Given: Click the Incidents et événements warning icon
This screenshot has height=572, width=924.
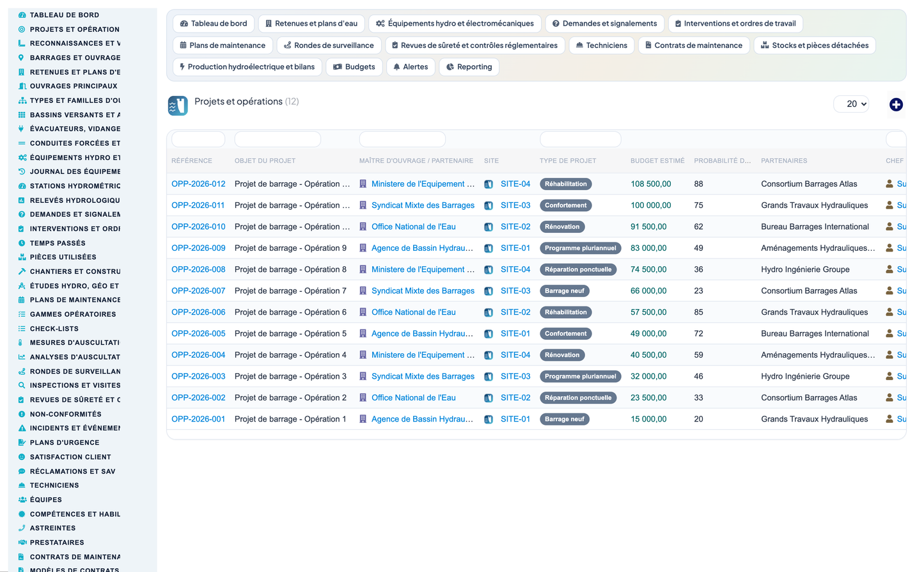Looking at the screenshot, I should coord(22,429).
